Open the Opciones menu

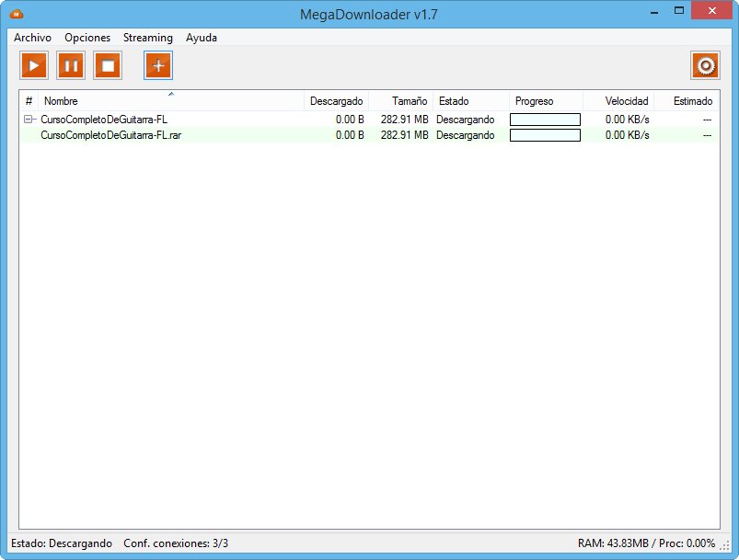point(87,37)
